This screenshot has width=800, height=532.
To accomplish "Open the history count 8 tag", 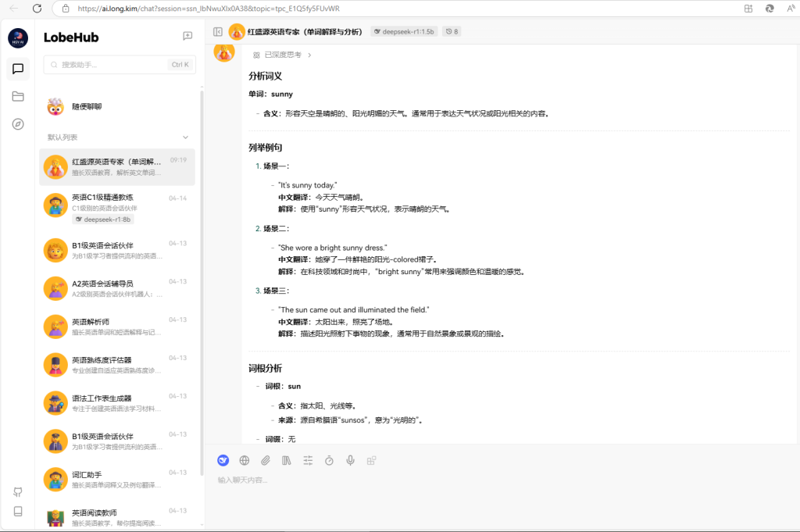I will pyautogui.click(x=452, y=31).
